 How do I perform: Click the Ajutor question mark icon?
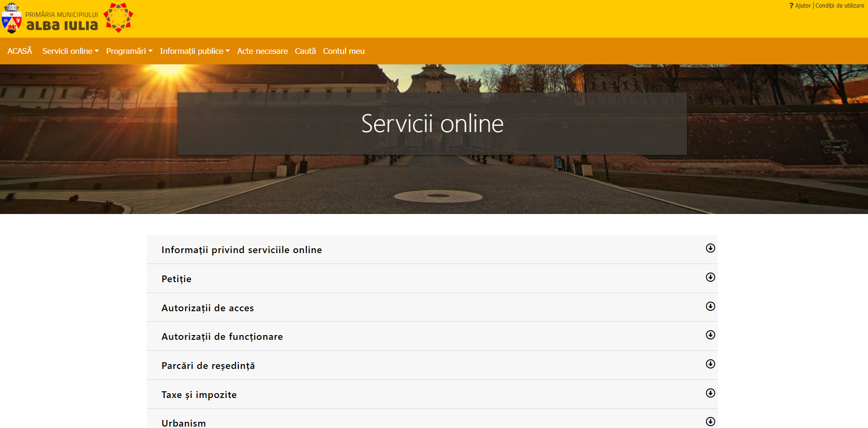coord(791,6)
